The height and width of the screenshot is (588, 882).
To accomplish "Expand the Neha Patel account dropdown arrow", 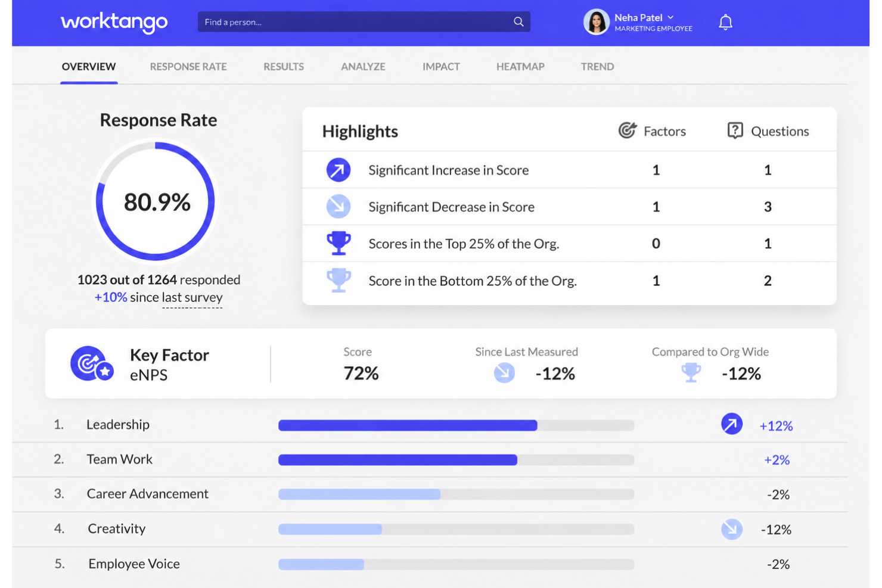I will [x=670, y=18].
